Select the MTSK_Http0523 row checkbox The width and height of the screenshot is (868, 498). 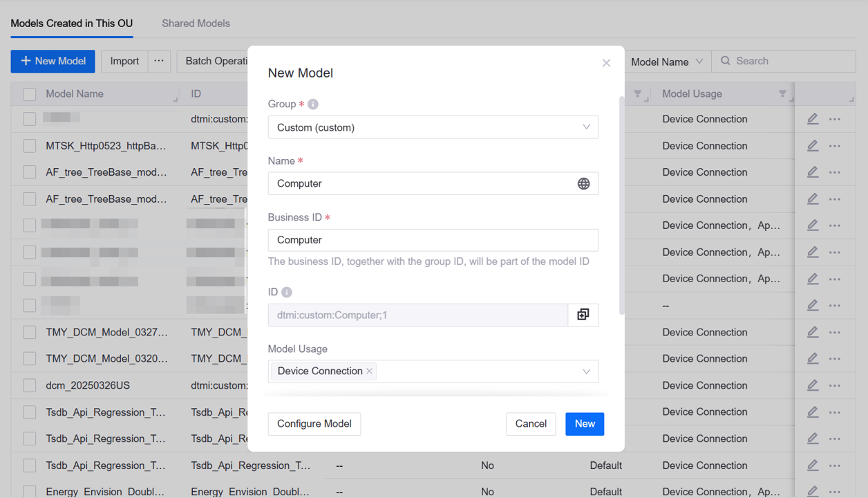coord(30,146)
